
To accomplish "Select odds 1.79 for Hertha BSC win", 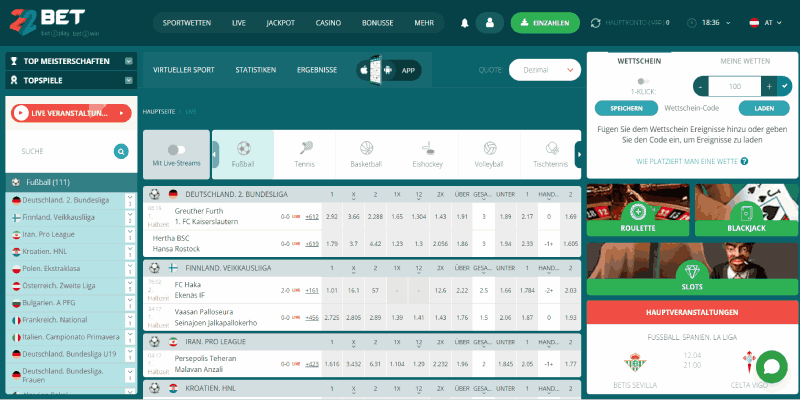I will point(332,244).
